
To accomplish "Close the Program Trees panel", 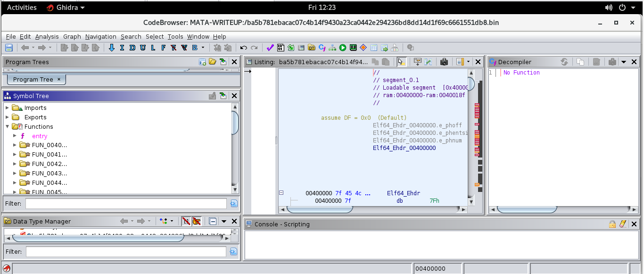I will (234, 62).
